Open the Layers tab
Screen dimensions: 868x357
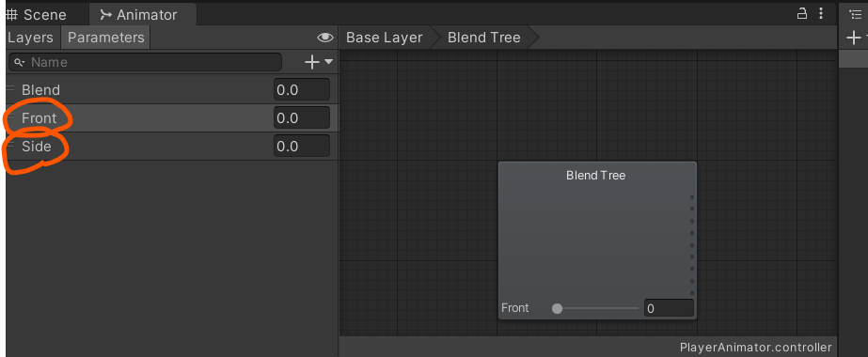(x=30, y=38)
